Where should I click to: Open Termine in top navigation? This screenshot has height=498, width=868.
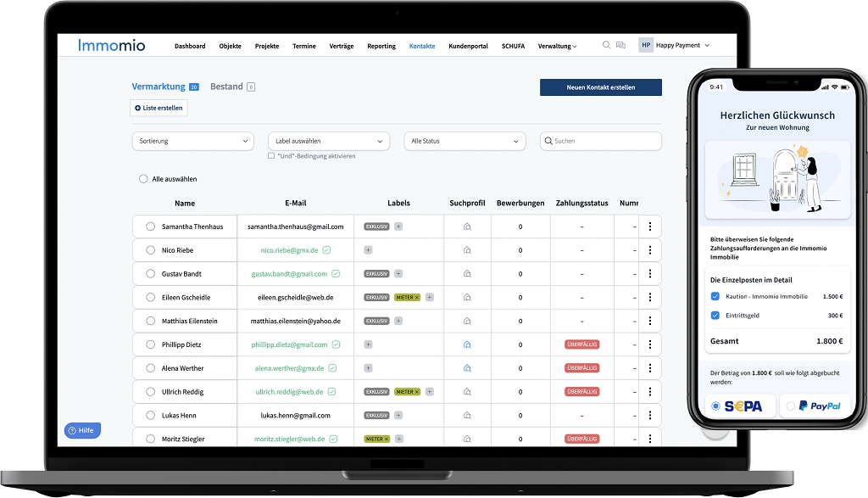pyautogui.click(x=304, y=46)
